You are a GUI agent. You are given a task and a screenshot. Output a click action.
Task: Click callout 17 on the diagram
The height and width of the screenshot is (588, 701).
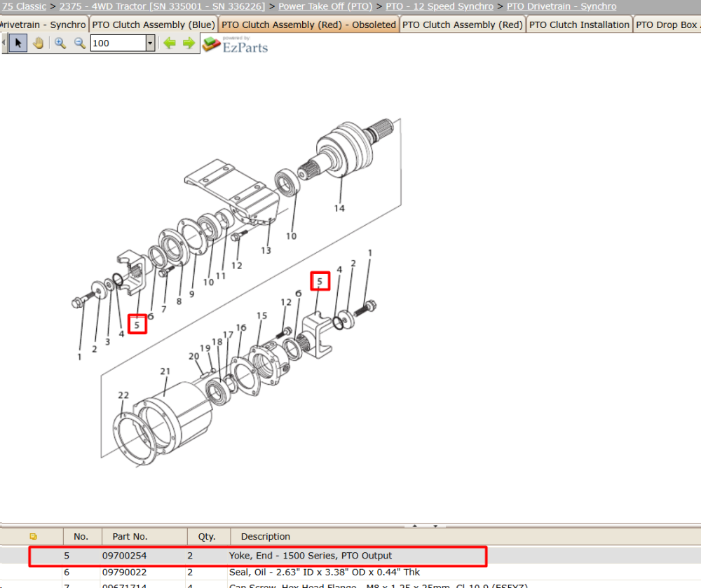tap(229, 335)
